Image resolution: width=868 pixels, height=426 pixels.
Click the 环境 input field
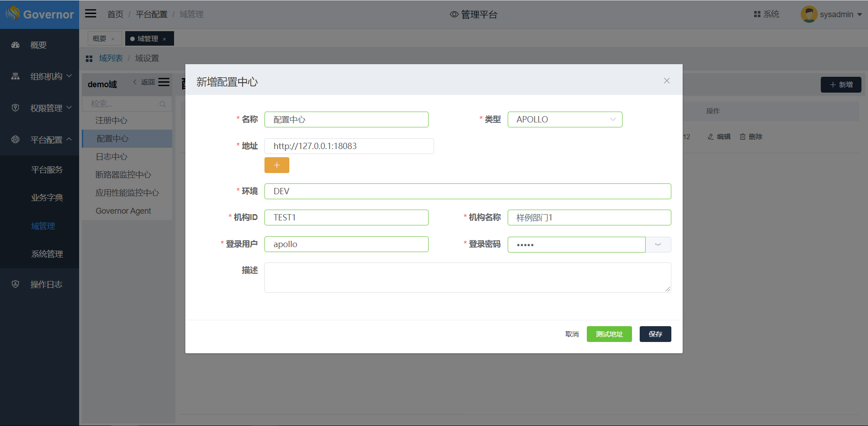click(x=467, y=192)
